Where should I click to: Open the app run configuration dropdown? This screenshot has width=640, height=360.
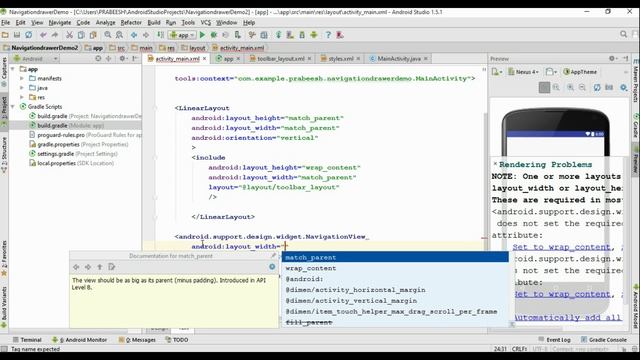click(182, 35)
